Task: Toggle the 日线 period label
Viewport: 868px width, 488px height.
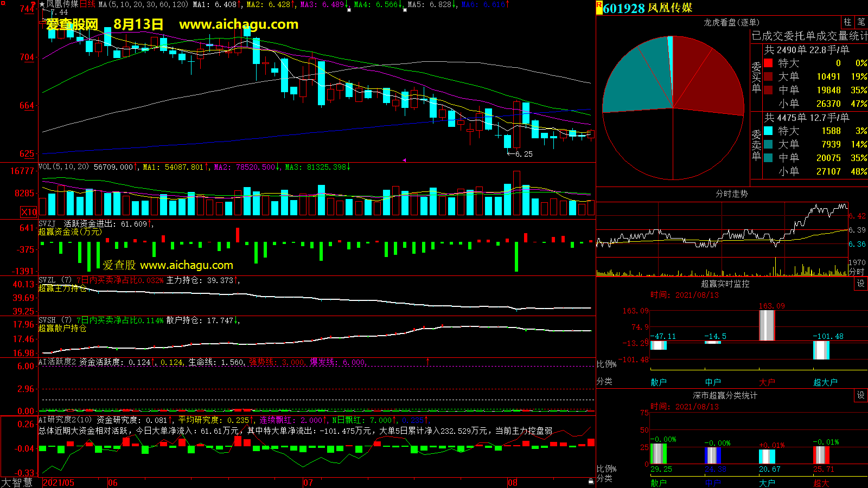Action: click(87, 4)
